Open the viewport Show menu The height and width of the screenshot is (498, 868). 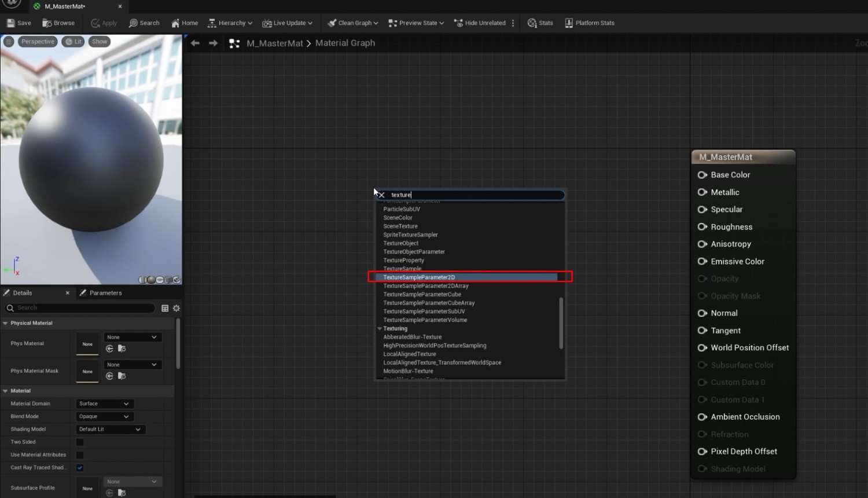tap(100, 42)
